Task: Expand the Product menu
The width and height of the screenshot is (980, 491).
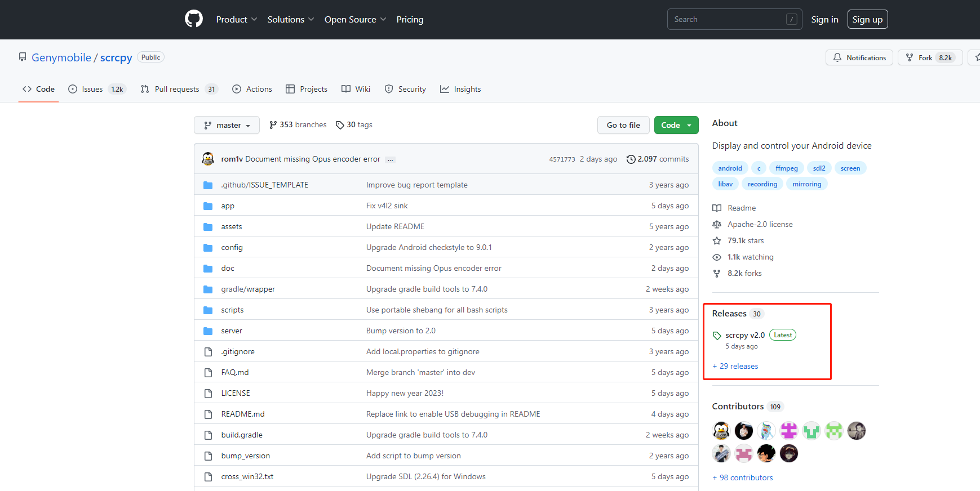Action: pos(237,19)
